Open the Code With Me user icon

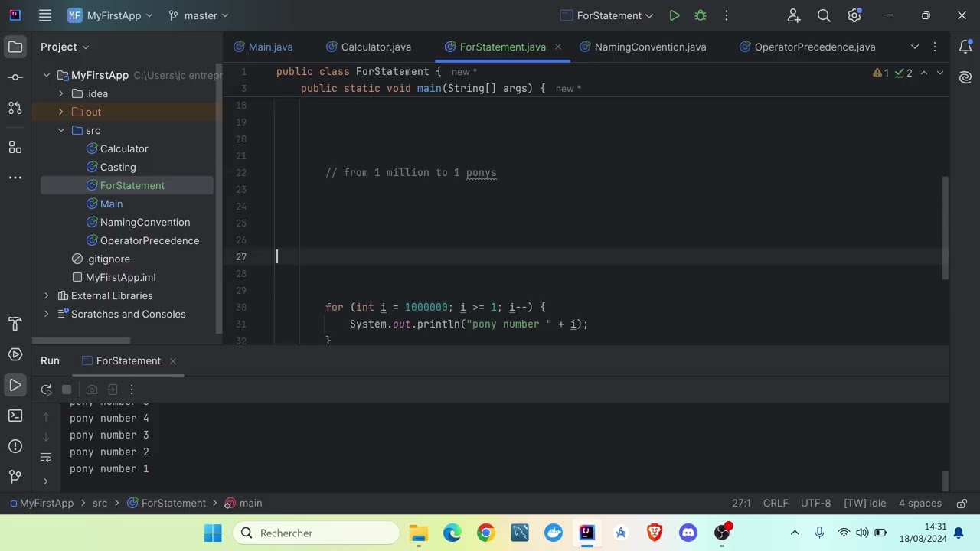(793, 15)
